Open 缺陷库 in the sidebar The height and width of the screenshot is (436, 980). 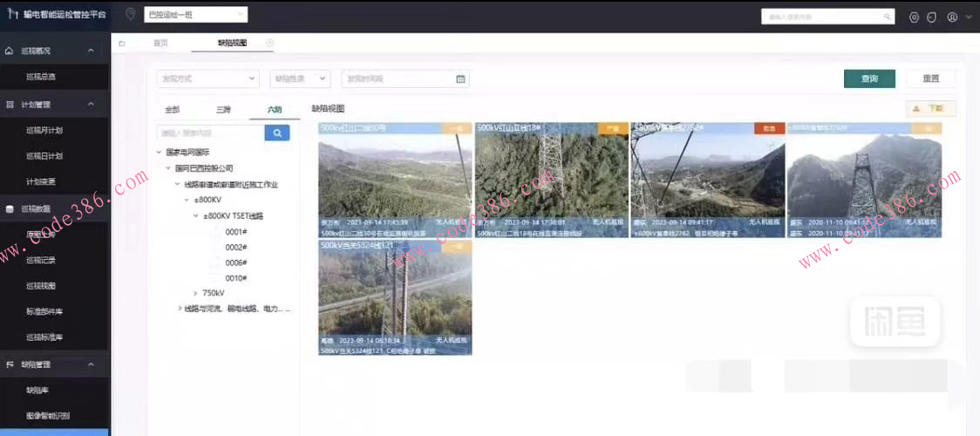tap(37, 390)
